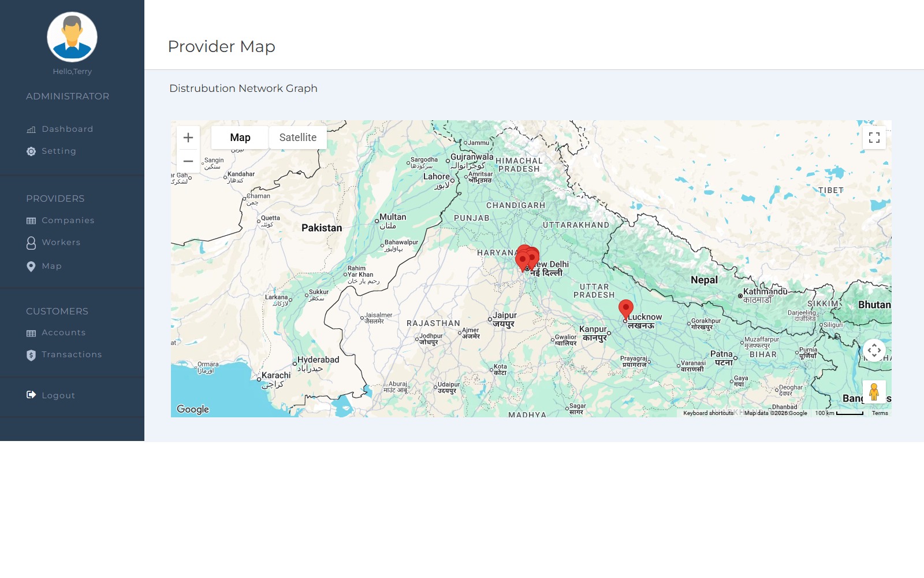
Task: Log out via Logout link
Action: pyautogui.click(x=58, y=395)
